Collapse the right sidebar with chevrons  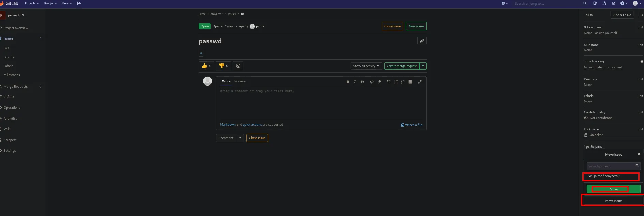pos(642,15)
